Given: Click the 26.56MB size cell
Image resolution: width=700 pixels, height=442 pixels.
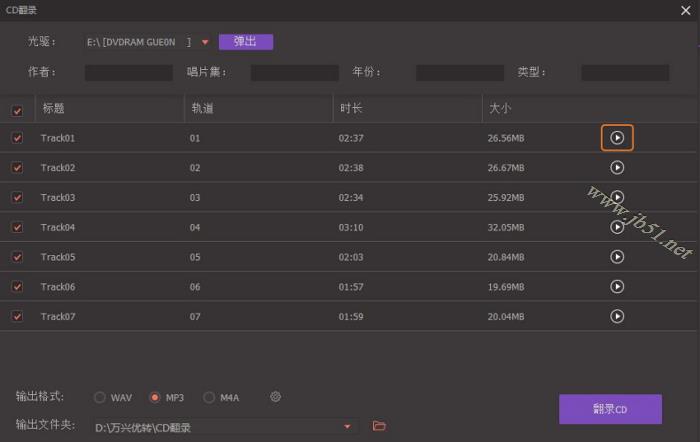Looking at the screenshot, I should [506, 138].
